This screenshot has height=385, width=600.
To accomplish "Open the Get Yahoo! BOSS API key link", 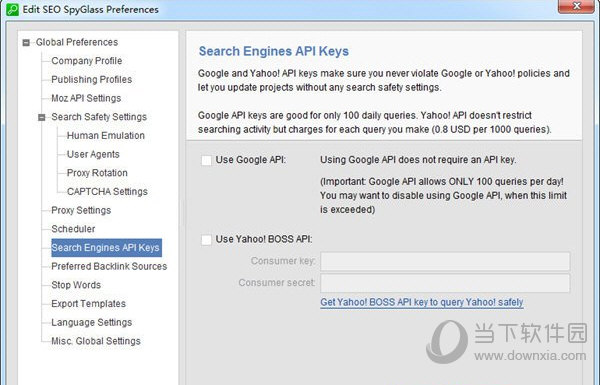I will point(422,302).
